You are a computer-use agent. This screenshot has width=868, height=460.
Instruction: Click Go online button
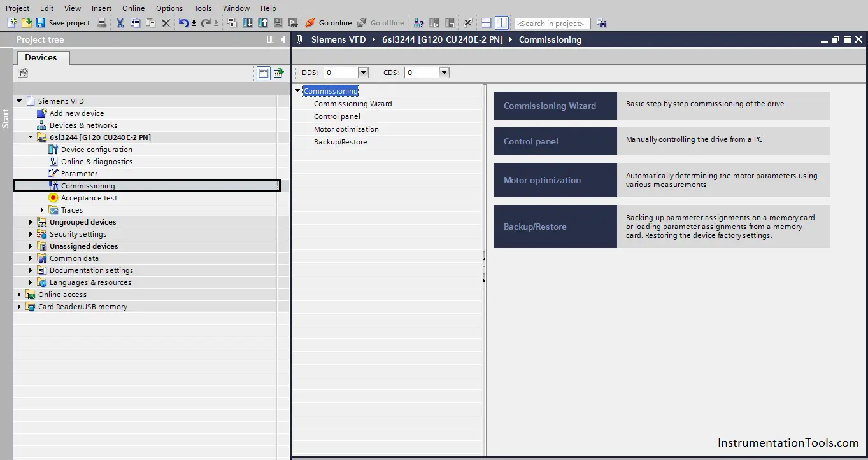coord(328,23)
